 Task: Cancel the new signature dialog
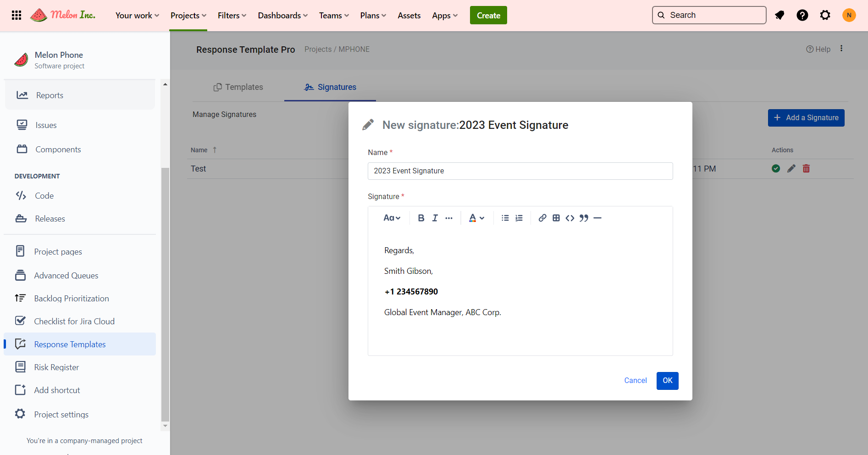tap(635, 380)
